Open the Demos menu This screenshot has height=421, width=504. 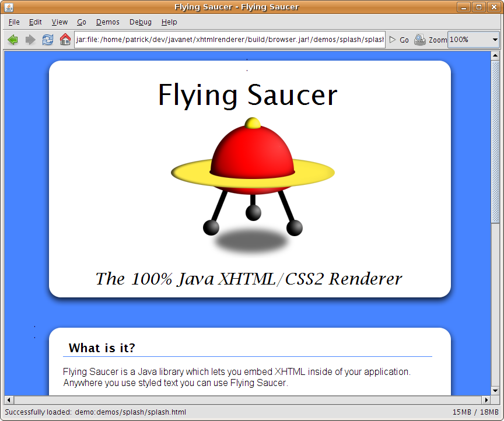[108, 22]
